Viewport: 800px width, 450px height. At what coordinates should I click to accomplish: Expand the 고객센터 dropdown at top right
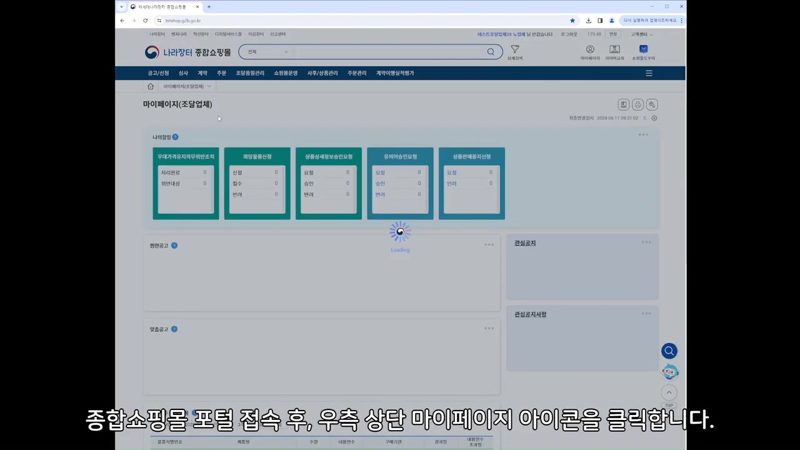(x=641, y=34)
